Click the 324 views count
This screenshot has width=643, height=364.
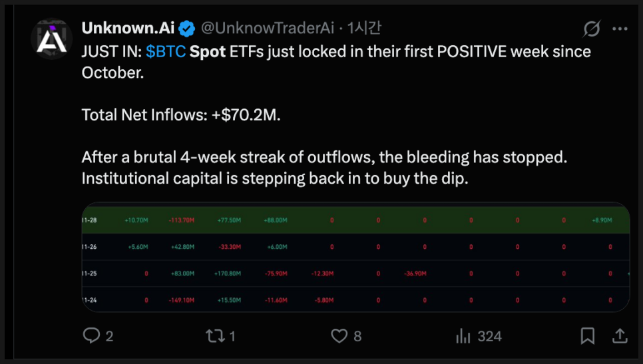point(489,336)
